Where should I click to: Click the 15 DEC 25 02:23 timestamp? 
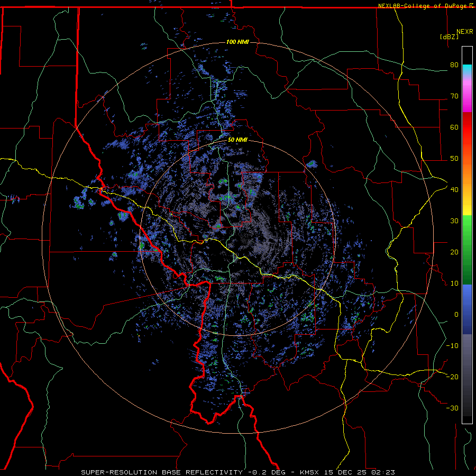(360, 472)
